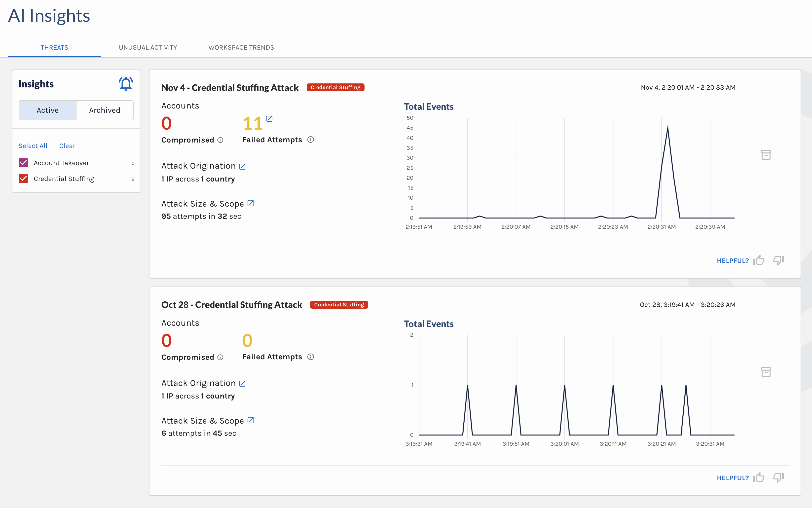
Task: Give thumbs down on Nov 4 insight
Action: point(778,260)
